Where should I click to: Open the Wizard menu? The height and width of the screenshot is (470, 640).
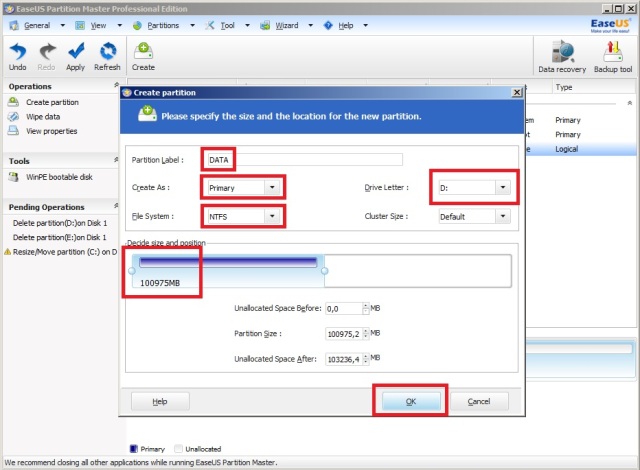coord(287,25)
